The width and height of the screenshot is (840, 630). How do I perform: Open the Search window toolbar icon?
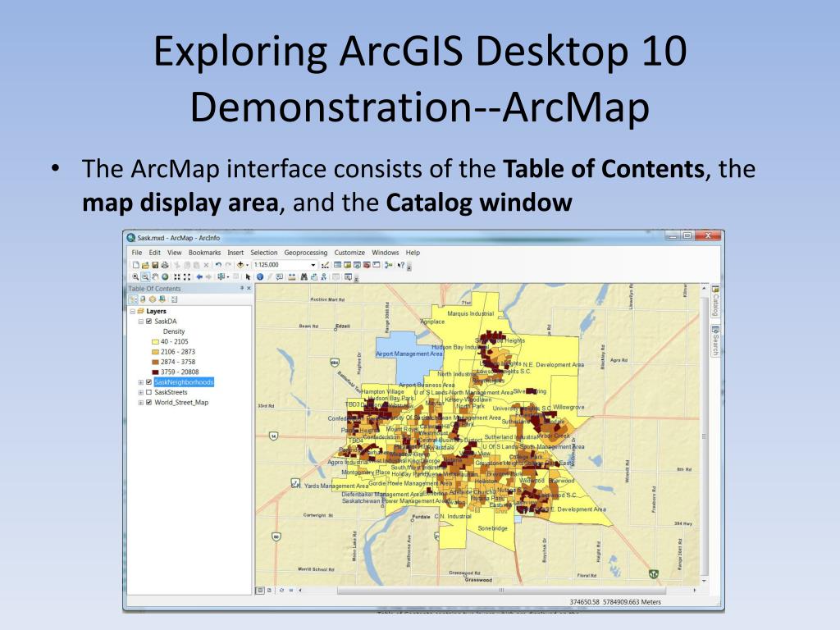coord(358,265)
